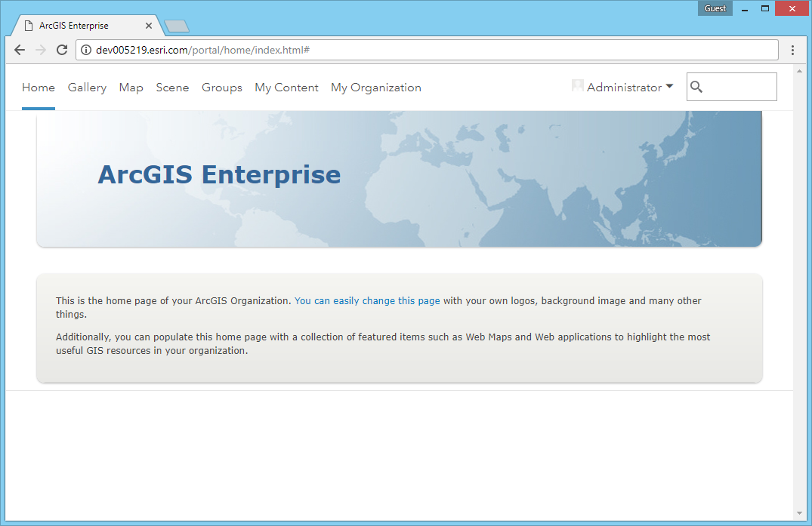Open My Content page
This screenshot has height=526, width=812.
[x=286, y=88]
